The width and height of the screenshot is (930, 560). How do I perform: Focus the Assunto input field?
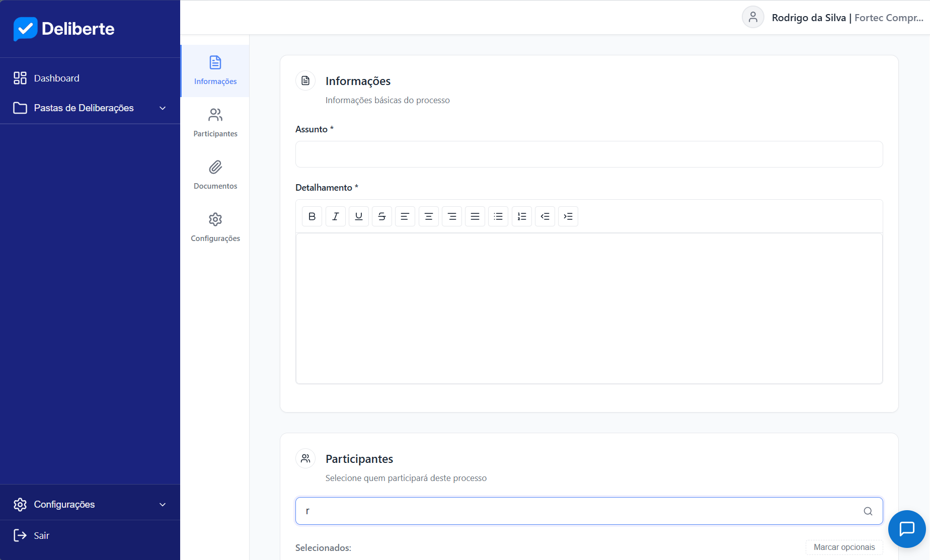(589, 154)
